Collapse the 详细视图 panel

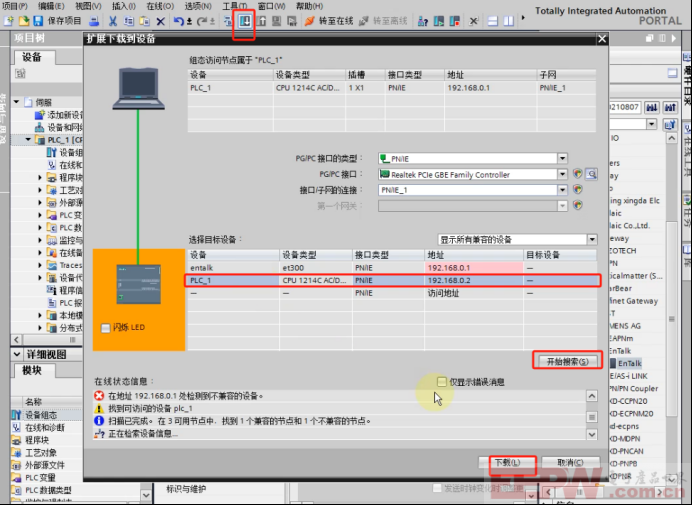click(17, 354)
